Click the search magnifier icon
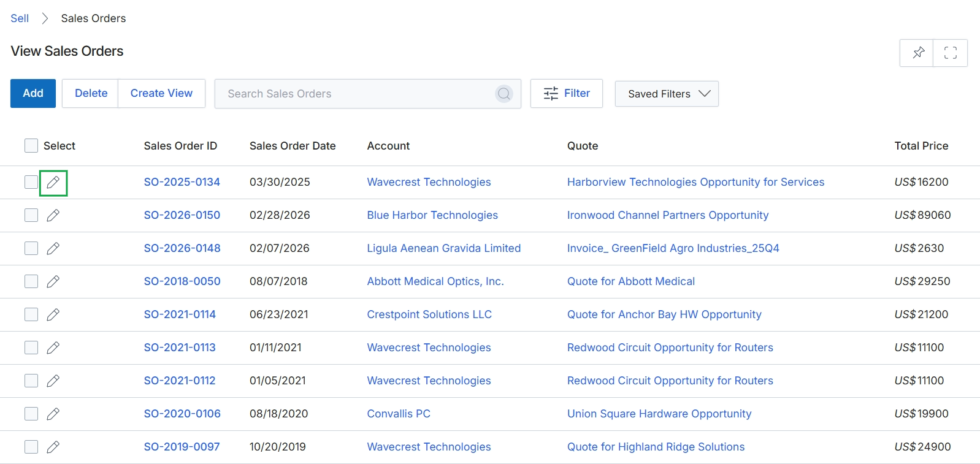This screenshot has height=464, width=980. (504, 94)
